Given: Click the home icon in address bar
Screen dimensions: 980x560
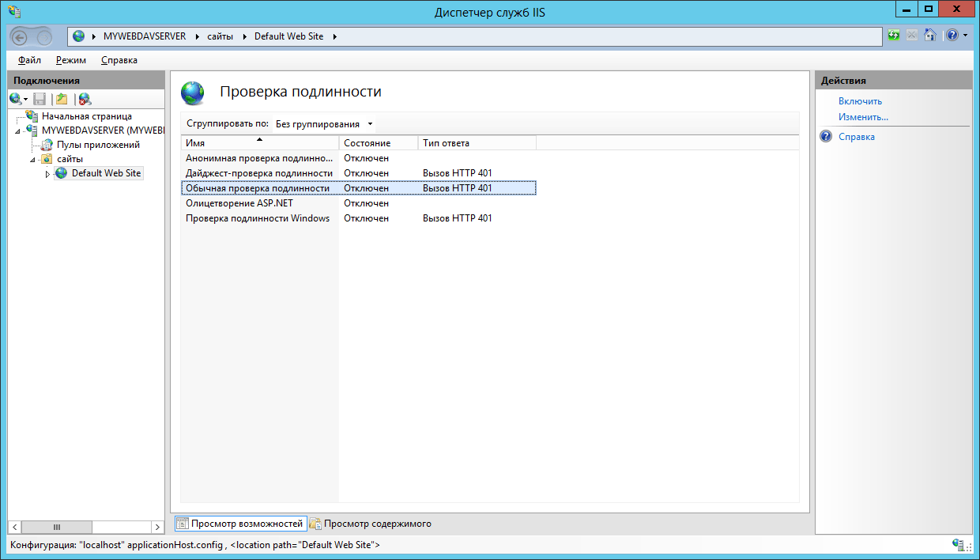Looking at the screenshot, I should tap(930, 36).
